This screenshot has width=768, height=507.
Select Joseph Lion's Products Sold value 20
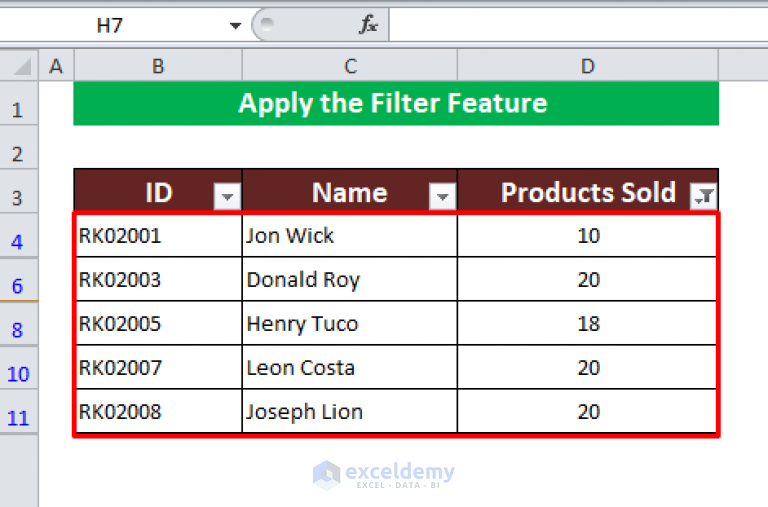point(588,411)
